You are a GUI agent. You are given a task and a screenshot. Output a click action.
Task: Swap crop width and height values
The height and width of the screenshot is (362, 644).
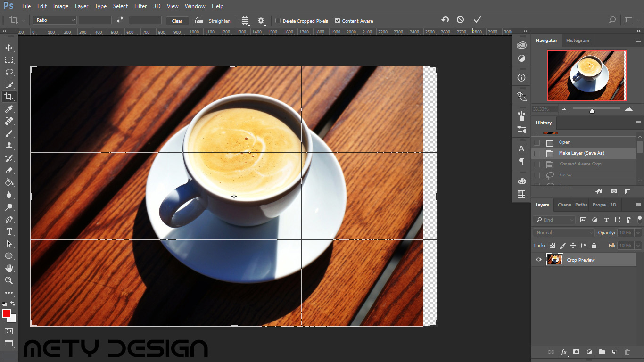(120, 20)
